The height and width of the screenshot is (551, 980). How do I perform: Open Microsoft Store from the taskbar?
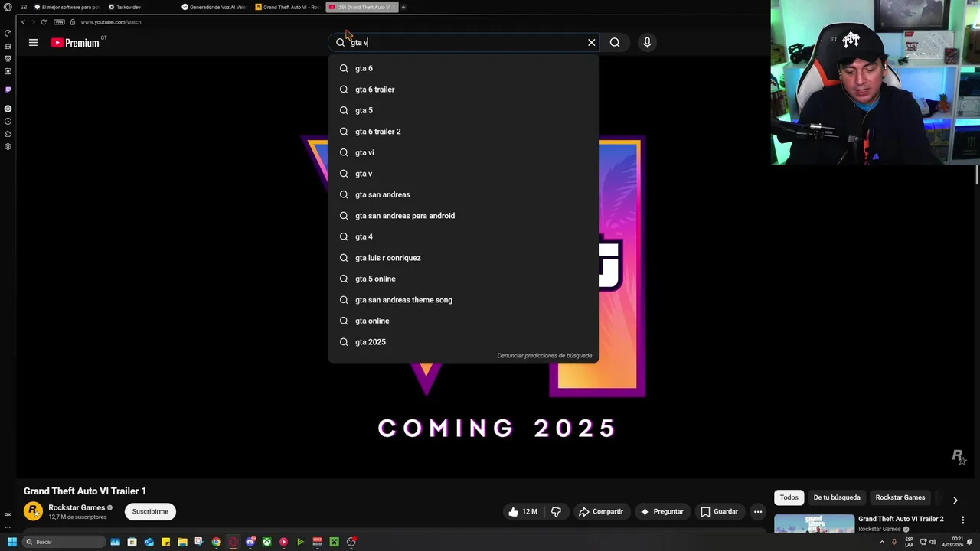coord(132,542)
